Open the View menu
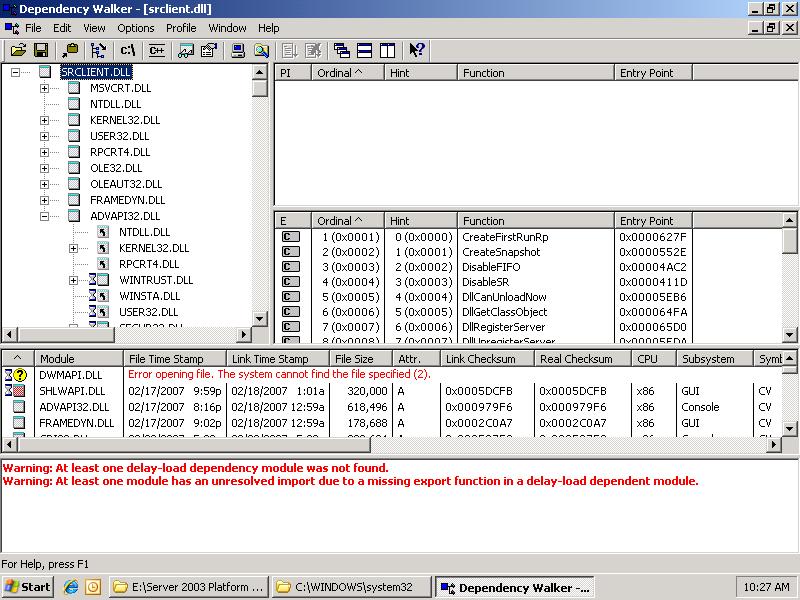Image resolution: width=800 pixels, height=600 pixels. pyautogui.click(x=94, y=28)
